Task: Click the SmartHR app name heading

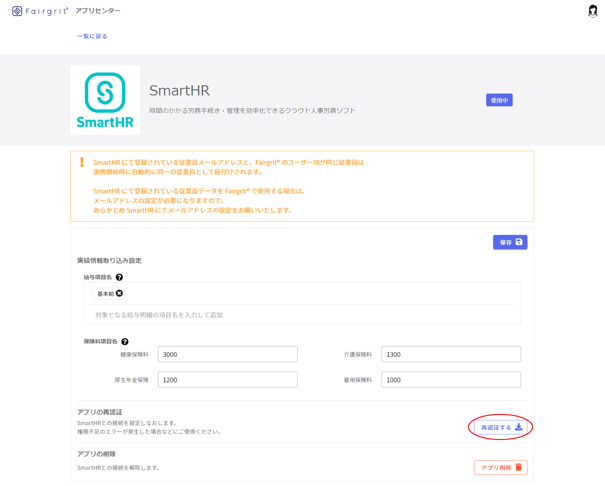Action: [179, 91]
